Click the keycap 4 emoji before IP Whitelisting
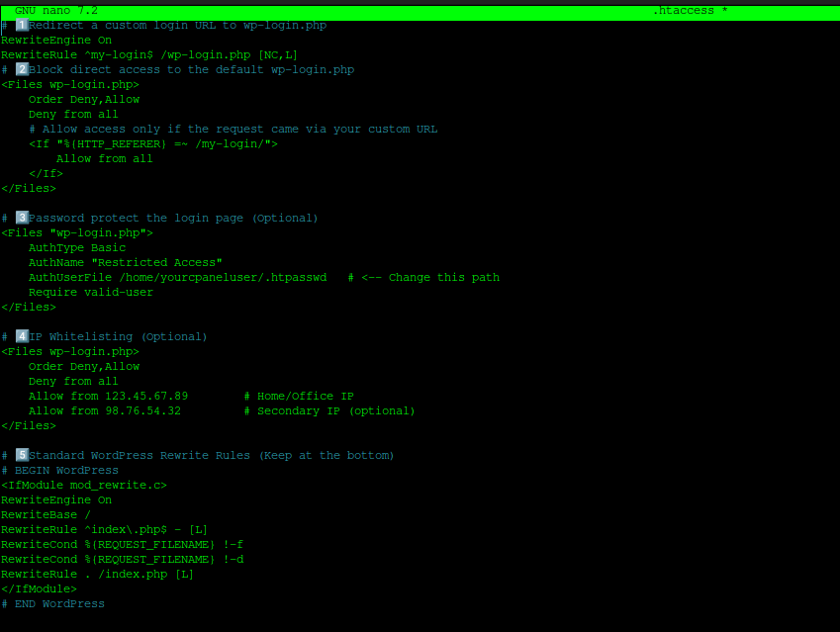The width and height of the screenshot is (840, 632). (x=22, y=336)
